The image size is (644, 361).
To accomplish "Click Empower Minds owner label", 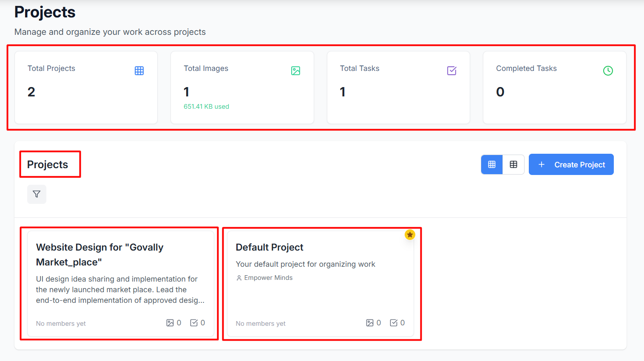I will (x=268, y=278).
